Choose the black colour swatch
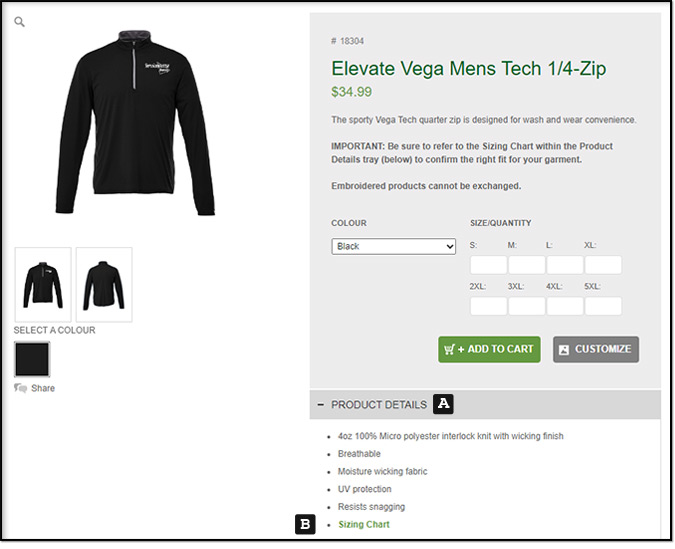 tap(32, 359)
